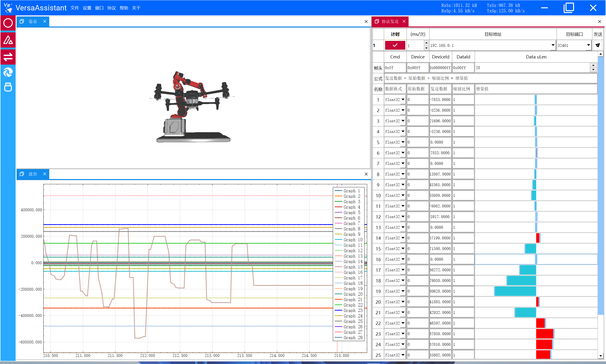Image resolution: width=606 pixels, height=364 pixels.
Task: Click the paper plane send button
Action: coord(597,45)
